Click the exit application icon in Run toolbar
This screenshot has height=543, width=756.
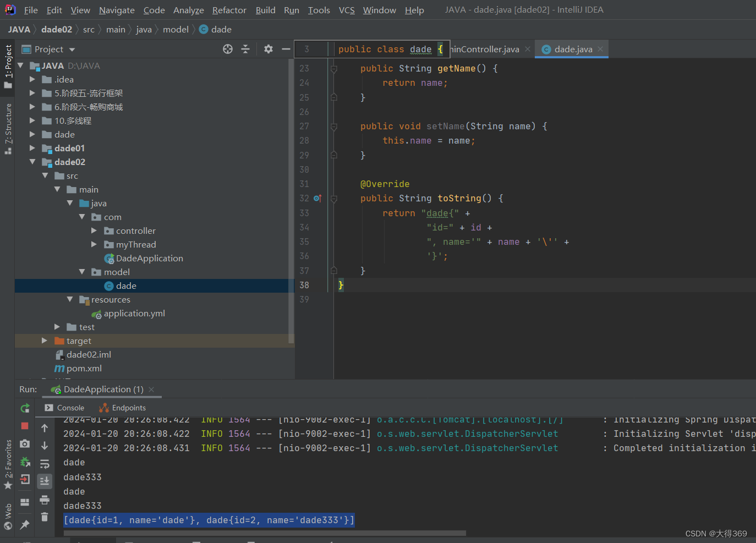click(25, 480)
